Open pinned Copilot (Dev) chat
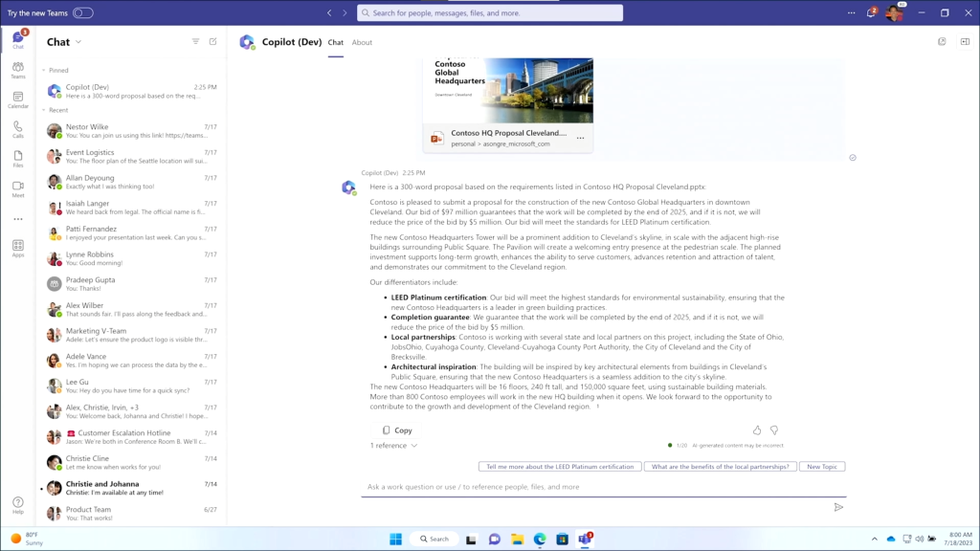The height and width of the screenshot is (551, 980). (132, 91)
